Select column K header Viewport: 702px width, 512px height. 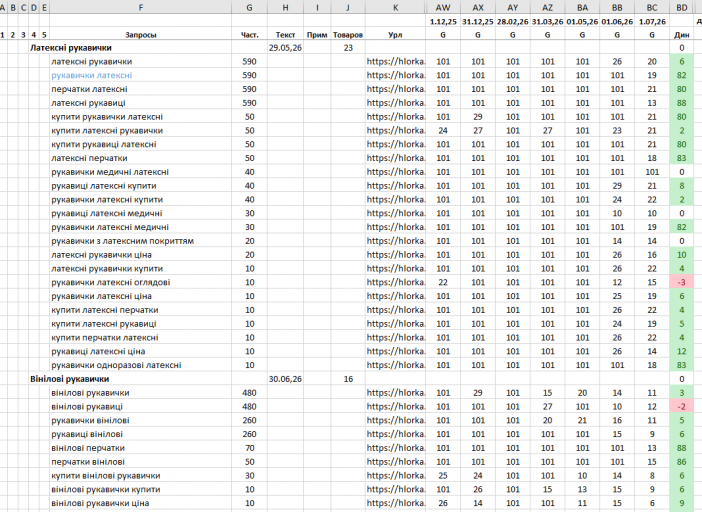coord(395,8)
